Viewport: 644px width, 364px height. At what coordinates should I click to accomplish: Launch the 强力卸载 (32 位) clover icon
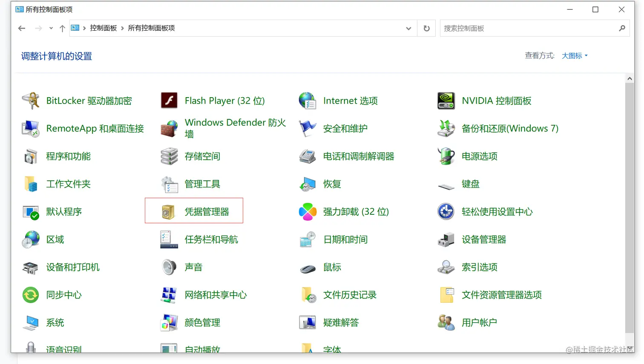tap(308, 212)
